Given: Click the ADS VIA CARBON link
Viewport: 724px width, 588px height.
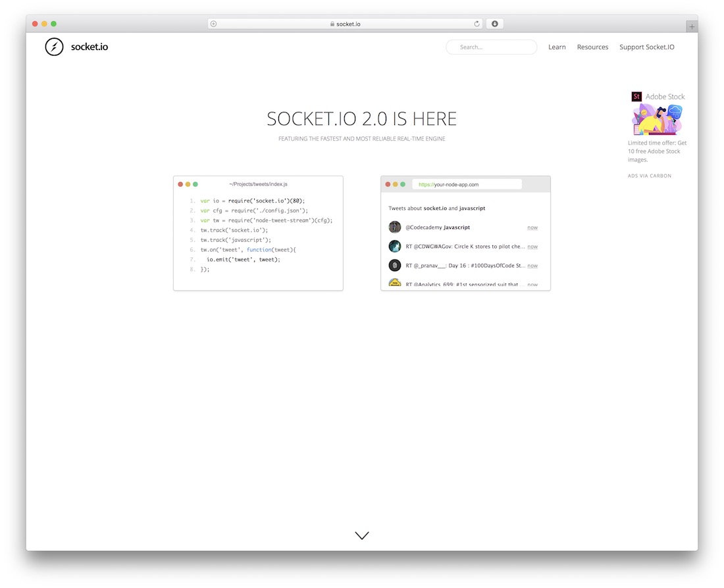Looking at the screenshot, I should pyautogui.click(x=649, y=176).
